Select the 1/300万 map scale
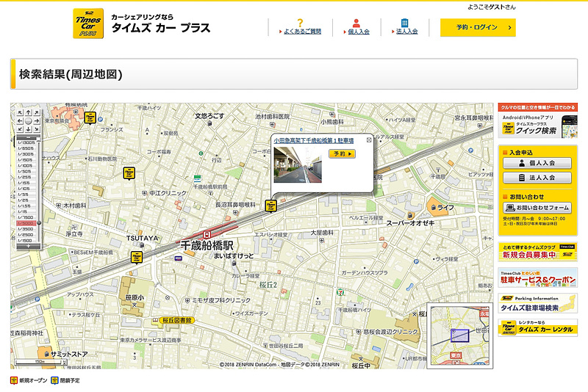This screenshot has width=588, height=392. click(x=26, y=154)
